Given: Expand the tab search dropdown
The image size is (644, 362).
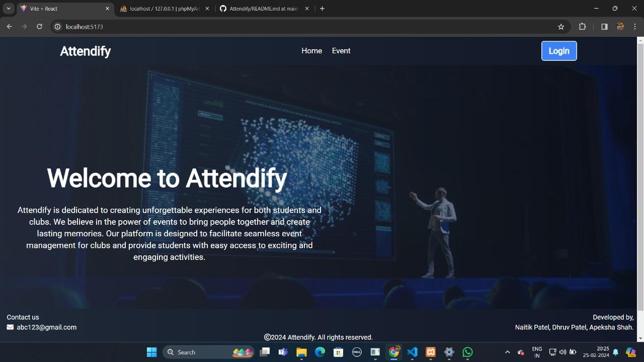Looking at the screenshot, I should pyautogui.click(x=9, y=9).
